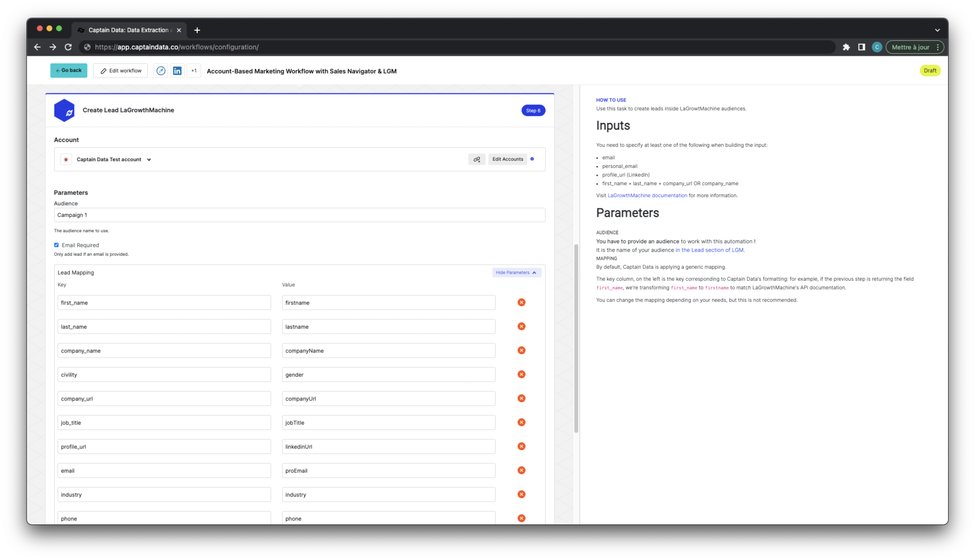Click the civility key field
Viewport: 975px width, 560px height.
(x=164, y=375)
